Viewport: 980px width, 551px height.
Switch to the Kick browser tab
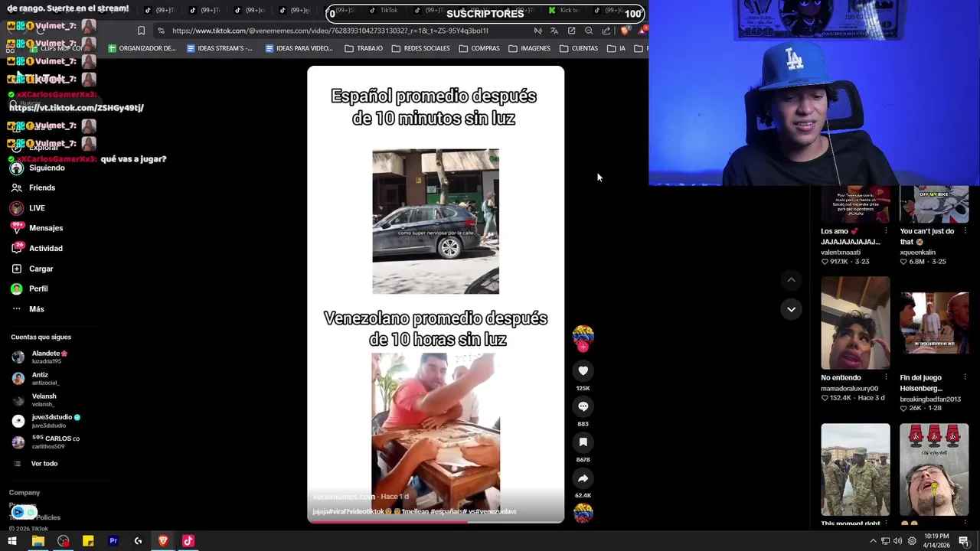565,10
